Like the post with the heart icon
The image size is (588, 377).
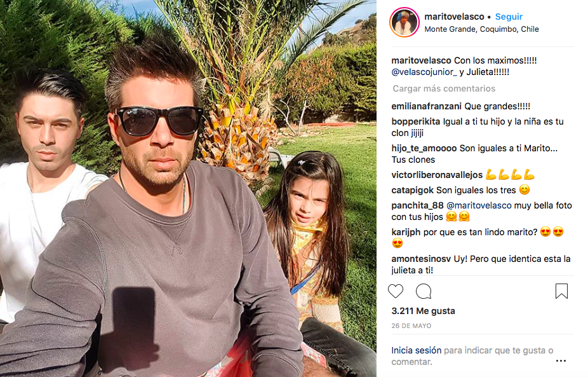pos(395,291)
